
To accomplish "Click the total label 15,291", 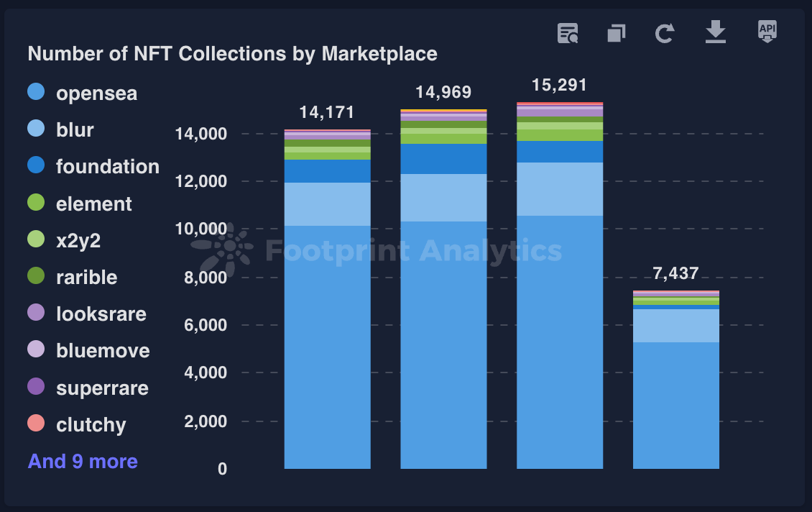I will tap(559, 85).
